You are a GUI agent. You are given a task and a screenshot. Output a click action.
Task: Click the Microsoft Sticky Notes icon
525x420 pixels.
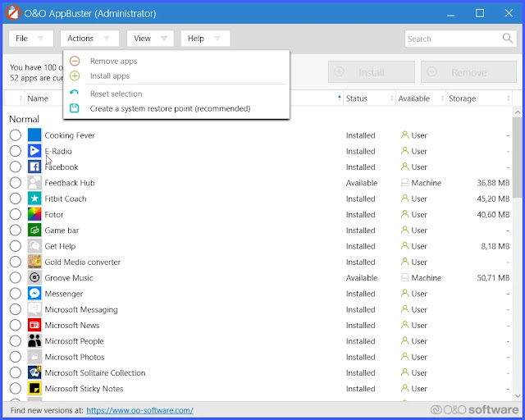pyautogui.click(x=34, y=388)
